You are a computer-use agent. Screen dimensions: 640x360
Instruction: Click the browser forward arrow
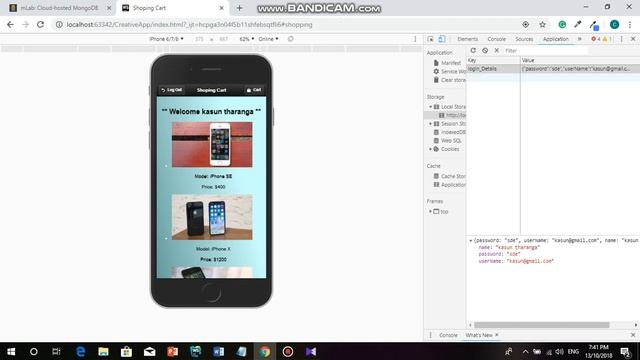pyautogui.click(x=25, y=24)
